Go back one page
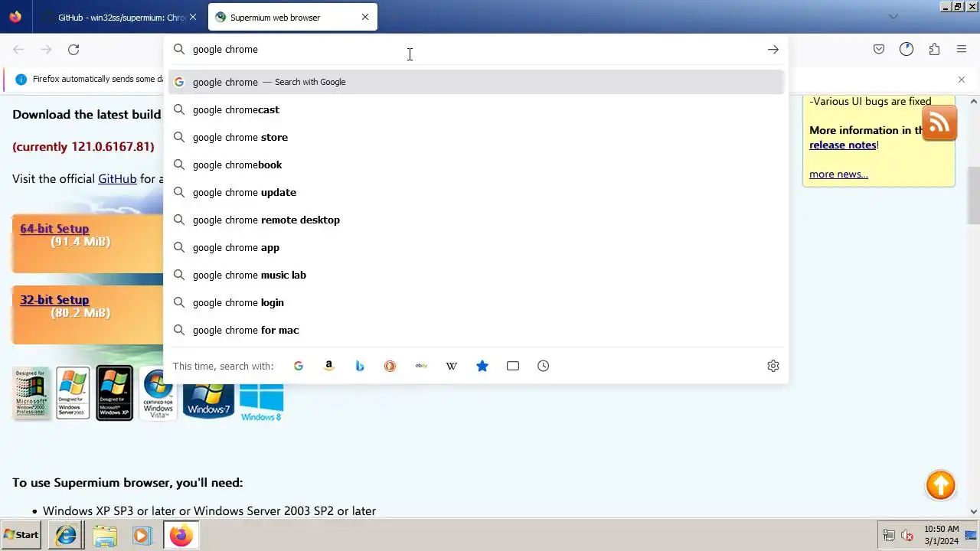 click(x=18, y=49)
